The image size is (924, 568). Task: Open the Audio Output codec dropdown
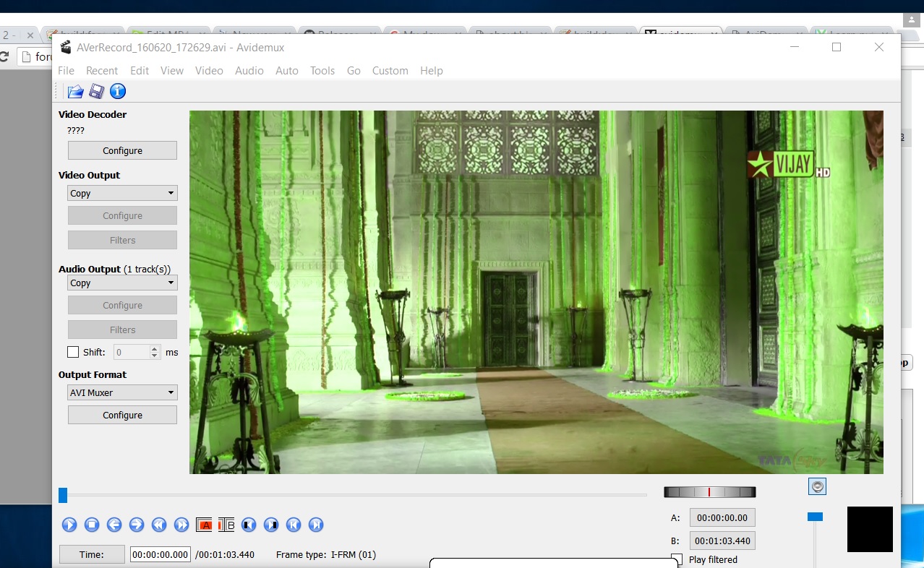click(122, 283)
